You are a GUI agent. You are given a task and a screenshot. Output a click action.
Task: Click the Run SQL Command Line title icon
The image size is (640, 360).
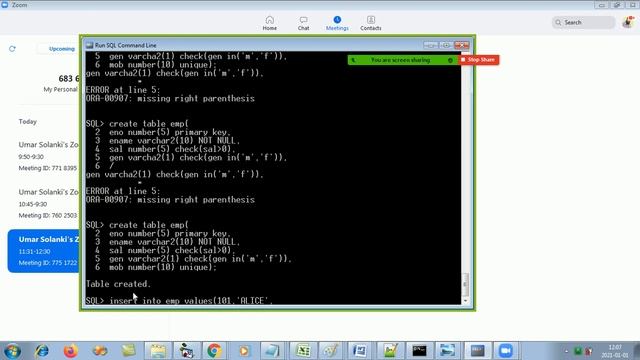(x=89, y=45)
